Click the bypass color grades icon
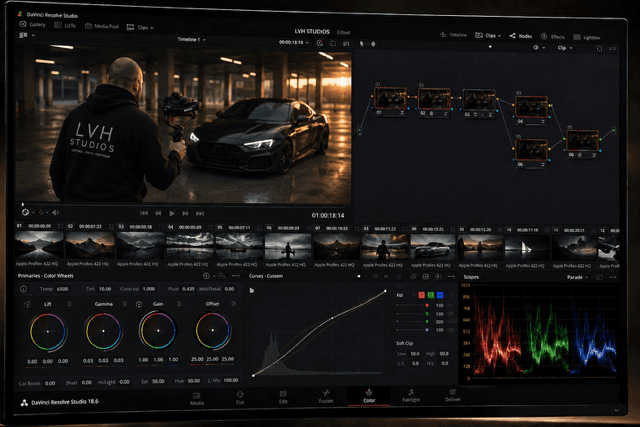The height and width of the screenshot is (427, 640). [x=320, y=43]
